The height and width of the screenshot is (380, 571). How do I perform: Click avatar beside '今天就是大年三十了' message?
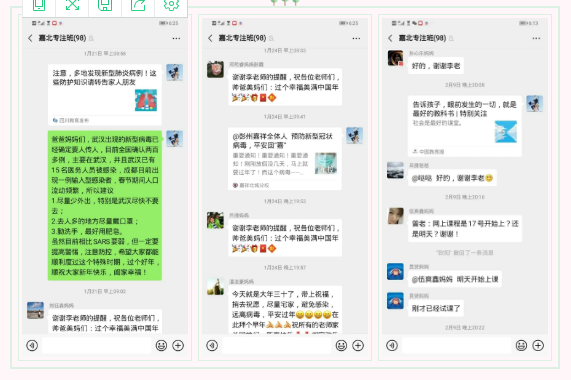pos(215,286)
